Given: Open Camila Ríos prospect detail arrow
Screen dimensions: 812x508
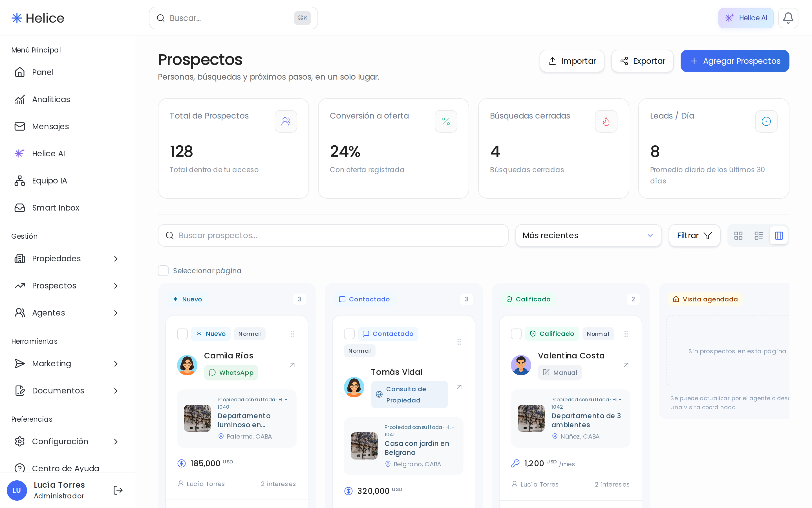Looking at the screenshot, I should [292, 365].
